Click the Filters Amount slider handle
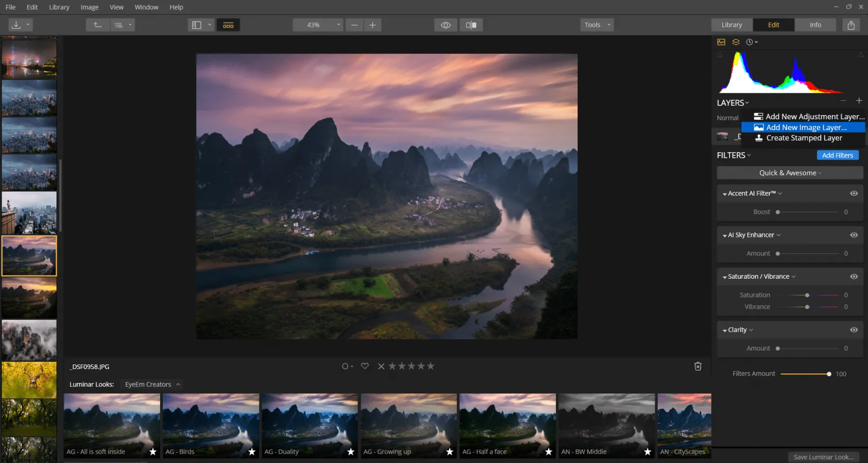868x463 pixels. (829, 374)
